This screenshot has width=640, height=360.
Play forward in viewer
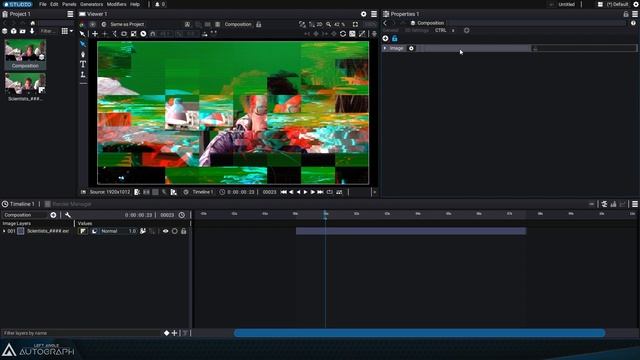click(x=305, y=192)
